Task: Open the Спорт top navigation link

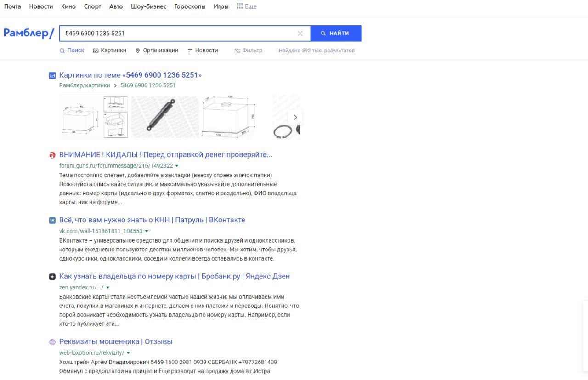Action: (93, 6)
